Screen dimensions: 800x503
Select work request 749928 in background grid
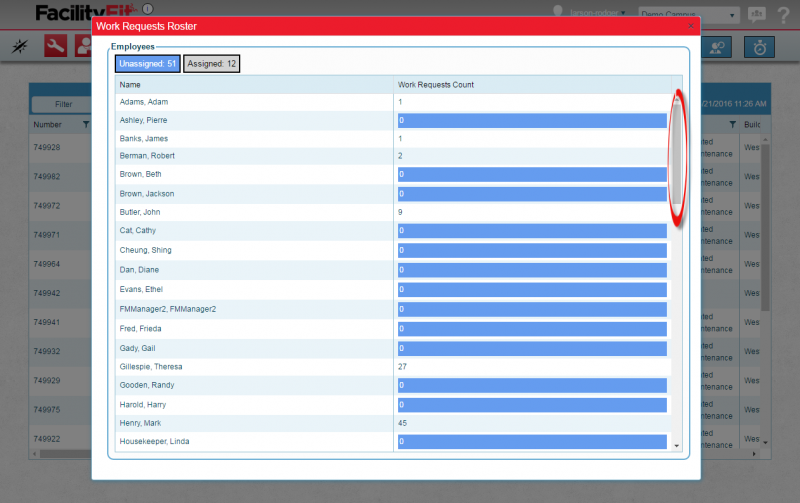[x=47, y=147]
